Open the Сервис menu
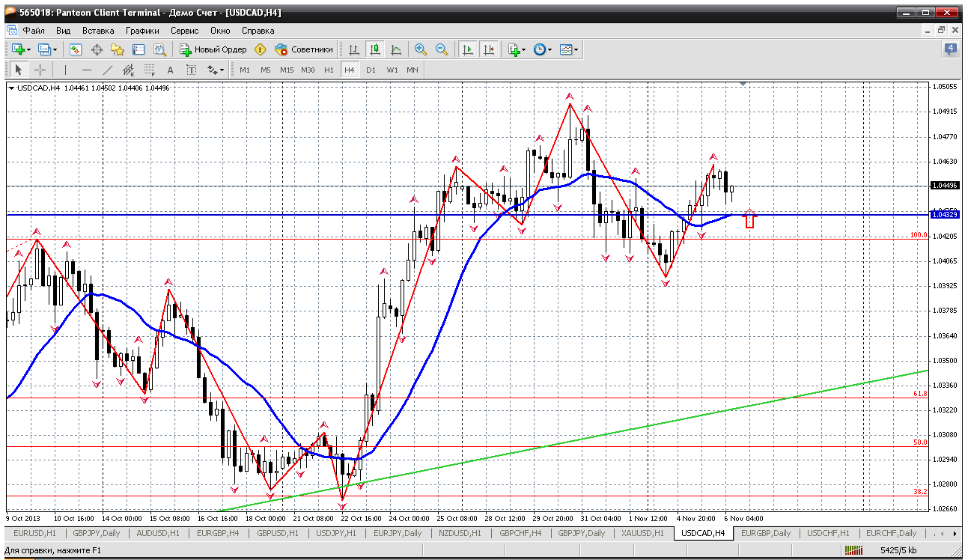 [x=184, y=31]
